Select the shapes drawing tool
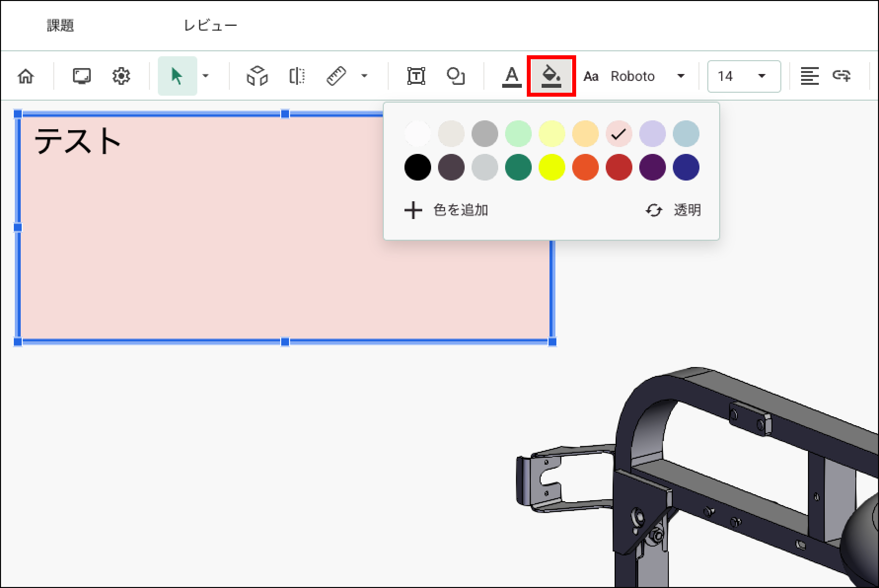Image resolution: width=879 pixels, height=588 pixels. pyautogui.click(x=455, y=76)
